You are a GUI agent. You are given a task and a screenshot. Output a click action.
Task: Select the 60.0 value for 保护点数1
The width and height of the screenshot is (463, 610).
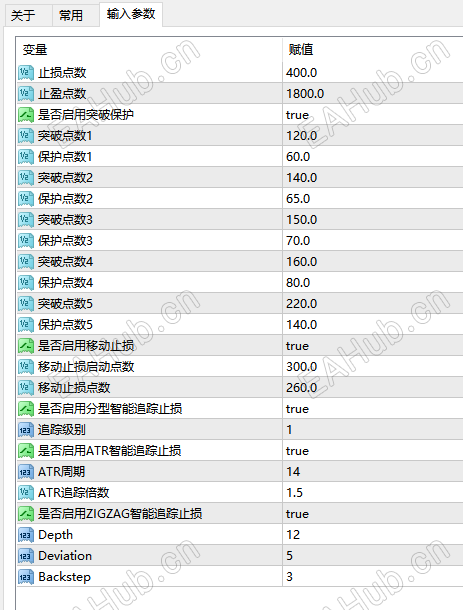[x=298, y=157]
